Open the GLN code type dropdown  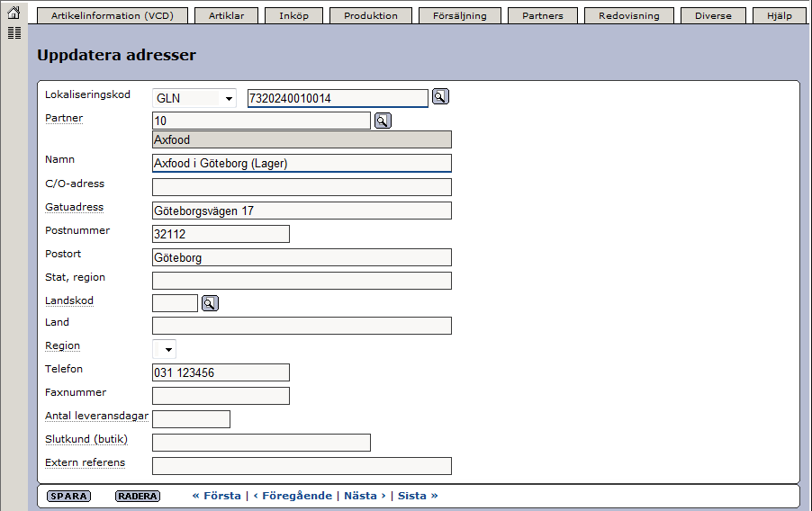click(194, 98)
